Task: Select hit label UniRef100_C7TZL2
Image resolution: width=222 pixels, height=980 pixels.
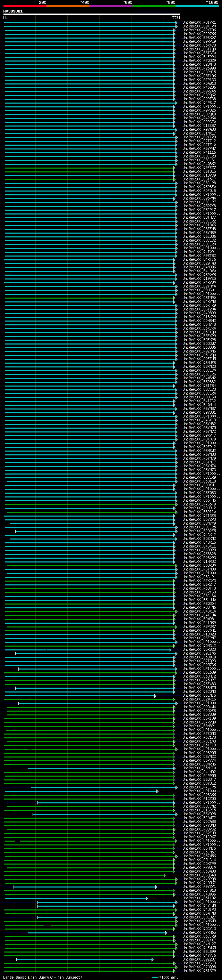Action: click(x=199, y=141)
